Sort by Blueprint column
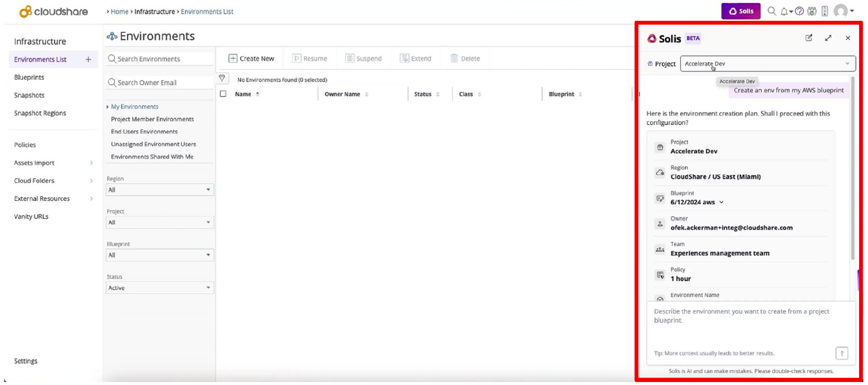The height and width of the screenshot is (385, 868). pyautogui.click(x=565, y=94)
